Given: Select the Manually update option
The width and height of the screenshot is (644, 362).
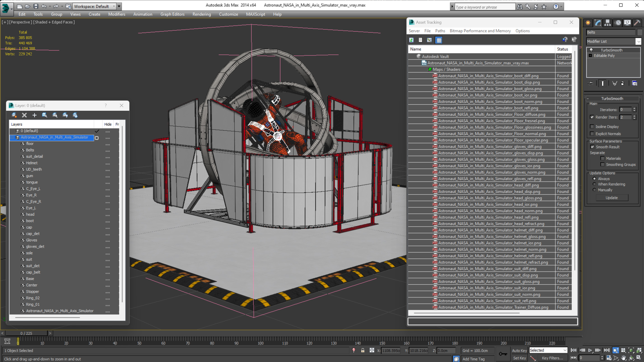Looking at the screenshot, I should (594, 190).
